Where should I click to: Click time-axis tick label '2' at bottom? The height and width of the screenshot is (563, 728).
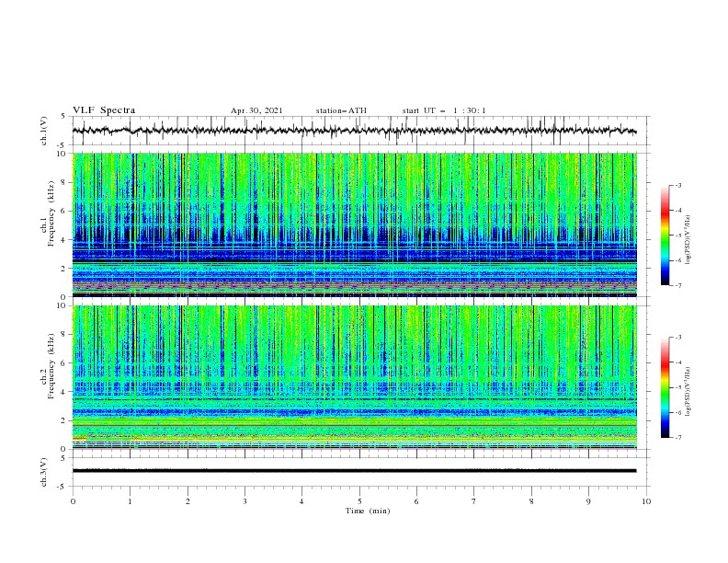coord(188,501)
